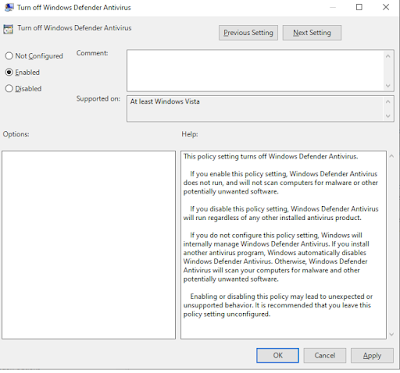Click inside the Comment text field

pos(255,71)
